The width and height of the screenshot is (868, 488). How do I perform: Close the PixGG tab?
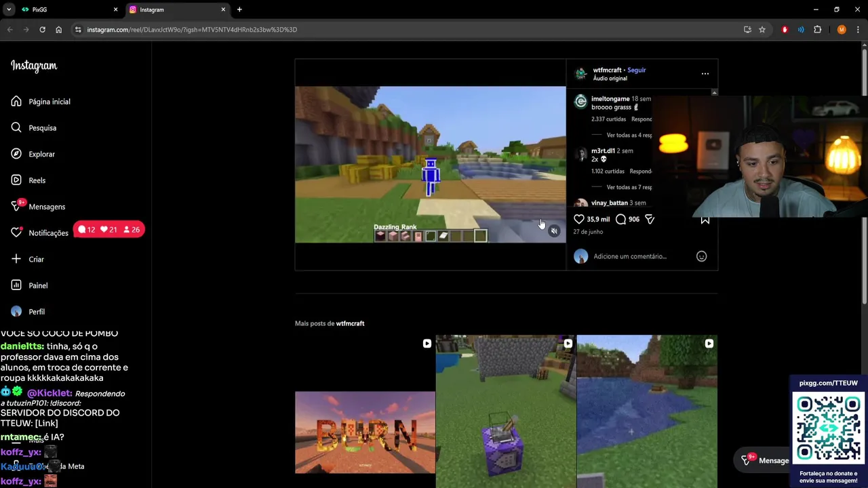(115, 9)
